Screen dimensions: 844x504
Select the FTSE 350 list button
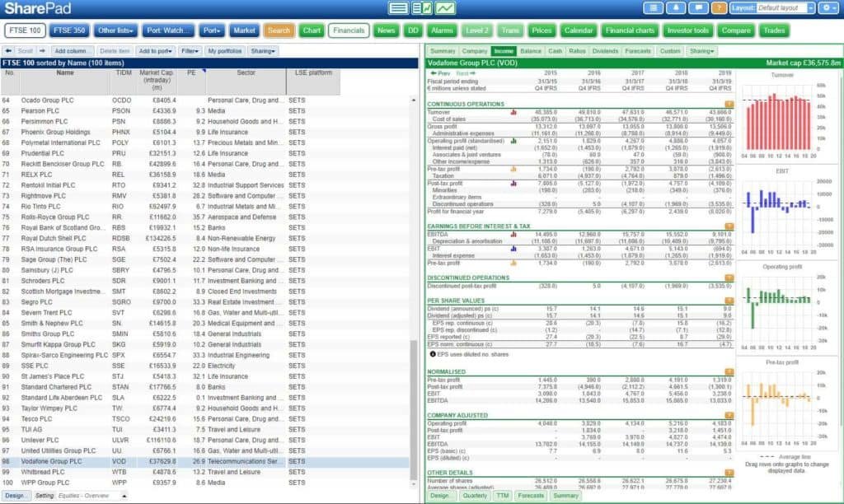tap(69, 30)
